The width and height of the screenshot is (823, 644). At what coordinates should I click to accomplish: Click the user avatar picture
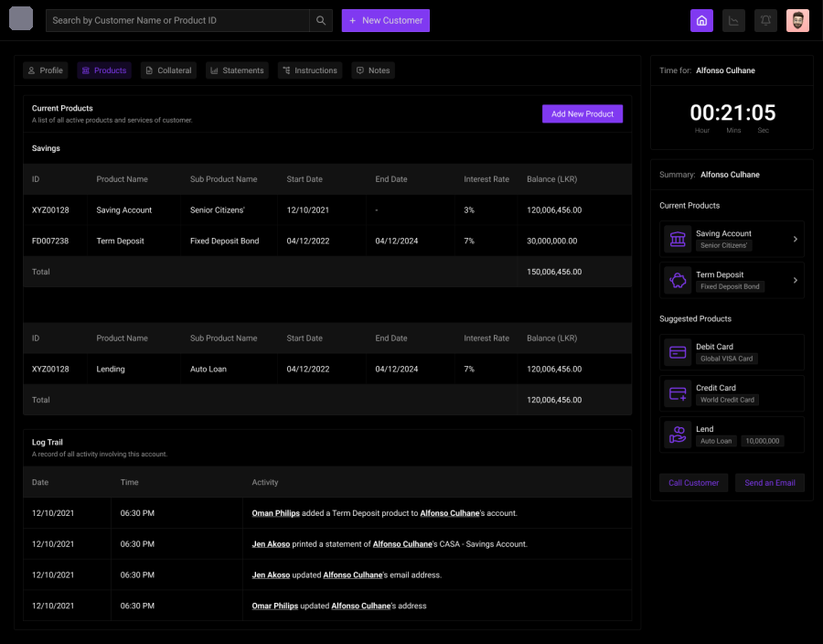[x=797, y=20]
